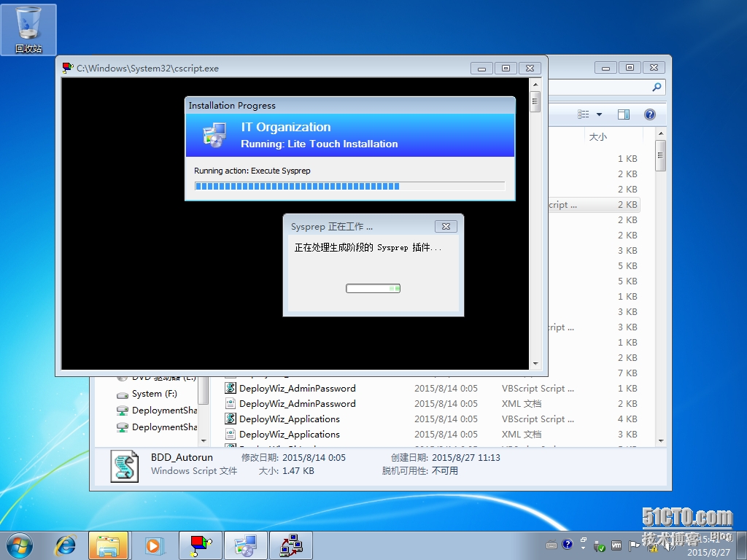Click the Installation Progress blue progress bar
This screenshot has width=747, height=560.
[x=349, y=186]
